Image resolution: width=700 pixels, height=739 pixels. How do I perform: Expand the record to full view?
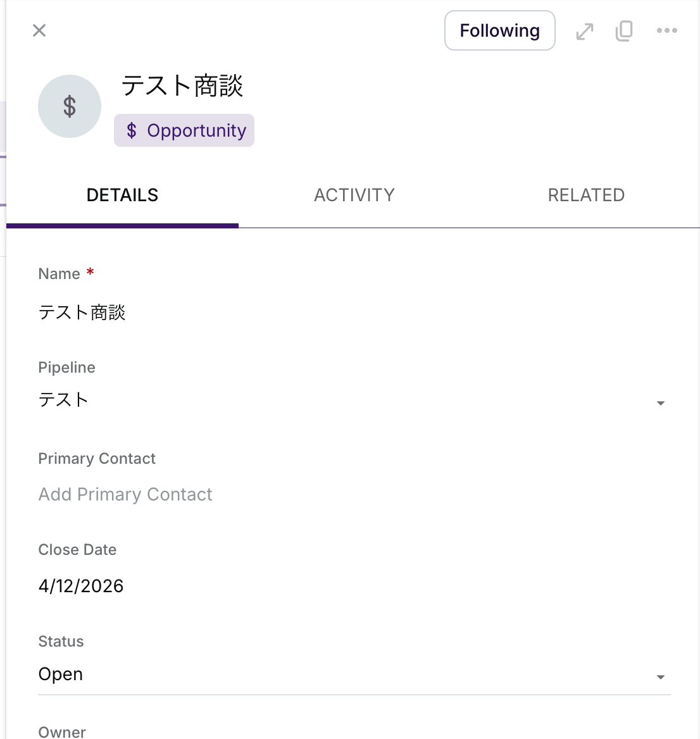[585, 31]
